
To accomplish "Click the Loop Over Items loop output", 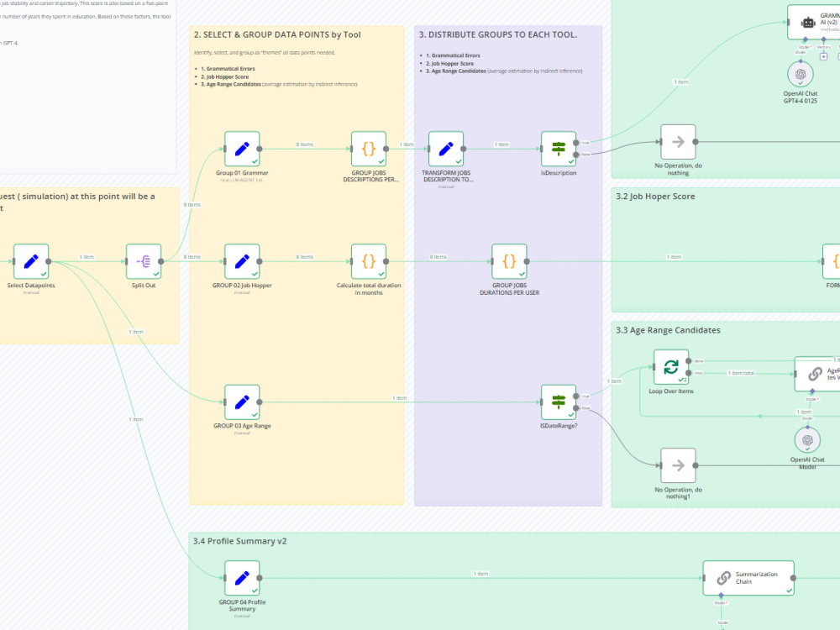I will pyautogui.click(x=689, y=373).
